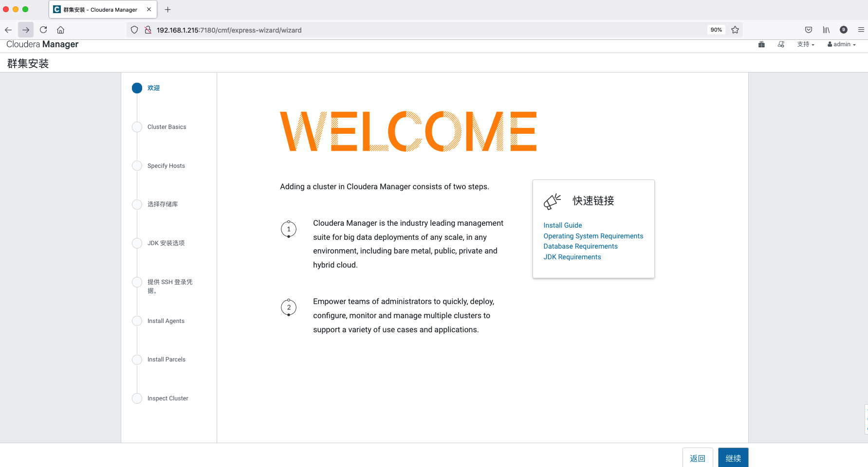Image resolution: width=868 pixels, height=467 pixels.
Task: Open JDK Requirements link
Action: pos(572,257)
